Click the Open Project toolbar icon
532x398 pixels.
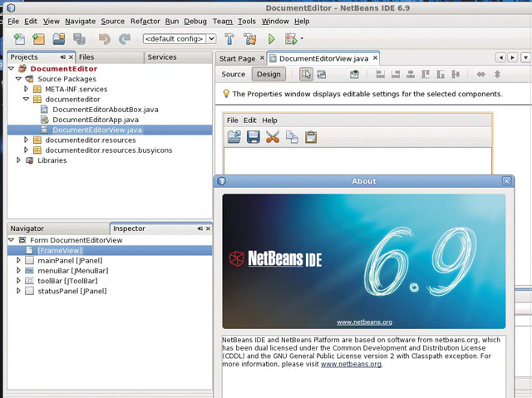[59, 39]
